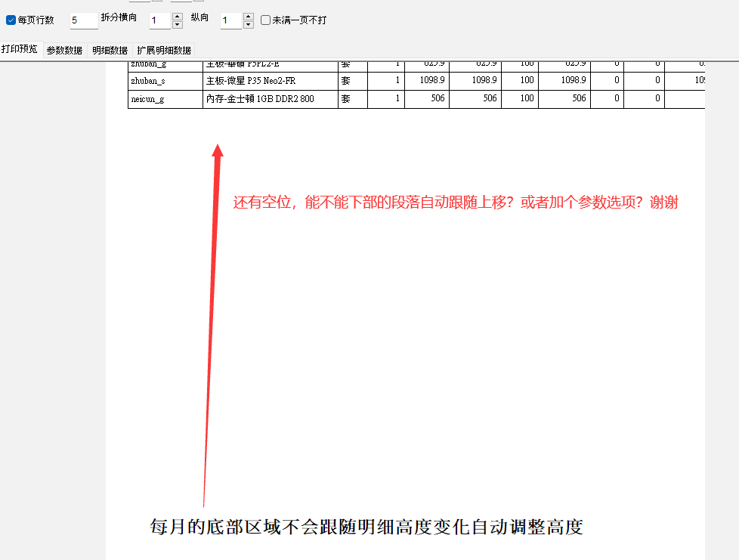Click the red annotation text about 空位
This screenshot has width=739, height=560.
pos(455,203)
